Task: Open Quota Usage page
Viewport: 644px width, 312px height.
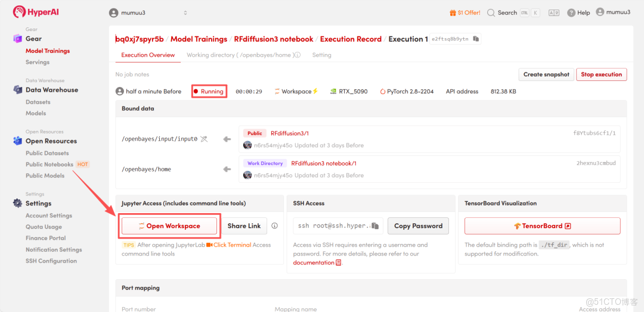Action: 44,227
